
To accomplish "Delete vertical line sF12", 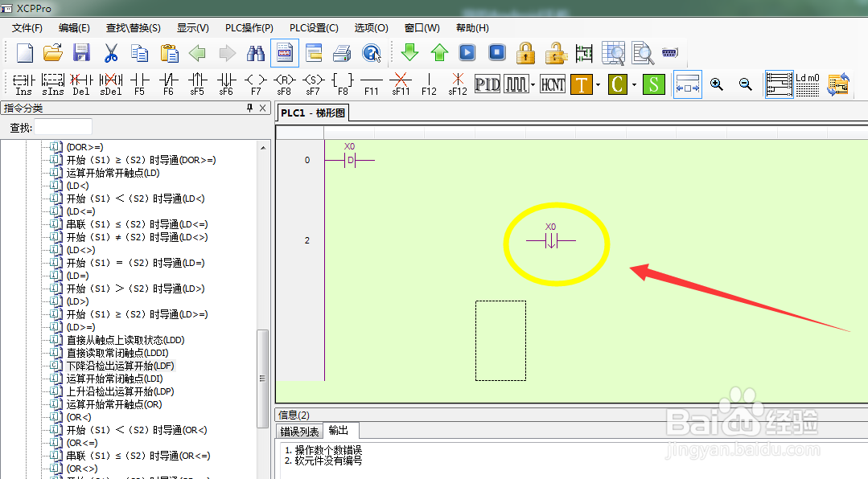I will 458,84.
